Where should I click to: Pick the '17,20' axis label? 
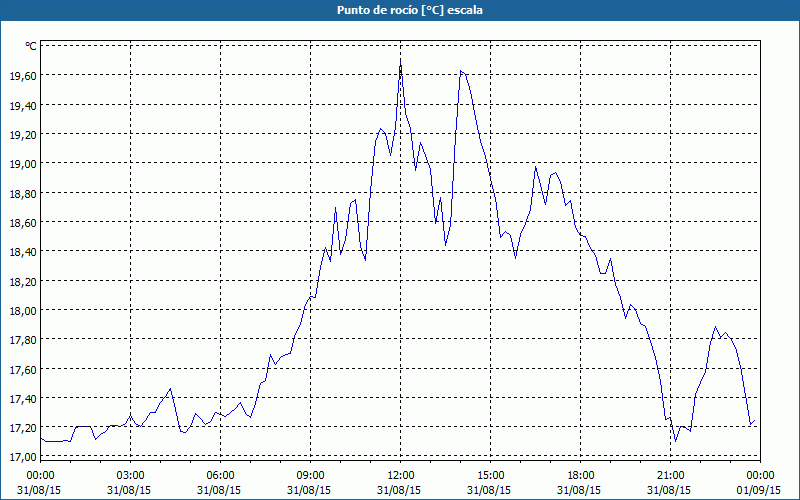tap(23, 428)
